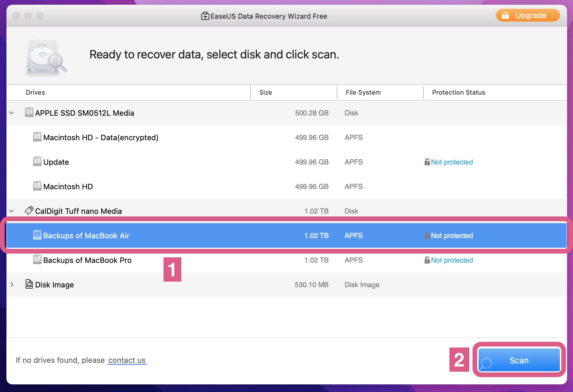Follow the contact us link
This screenshot has height=392, width=573.
127,360
